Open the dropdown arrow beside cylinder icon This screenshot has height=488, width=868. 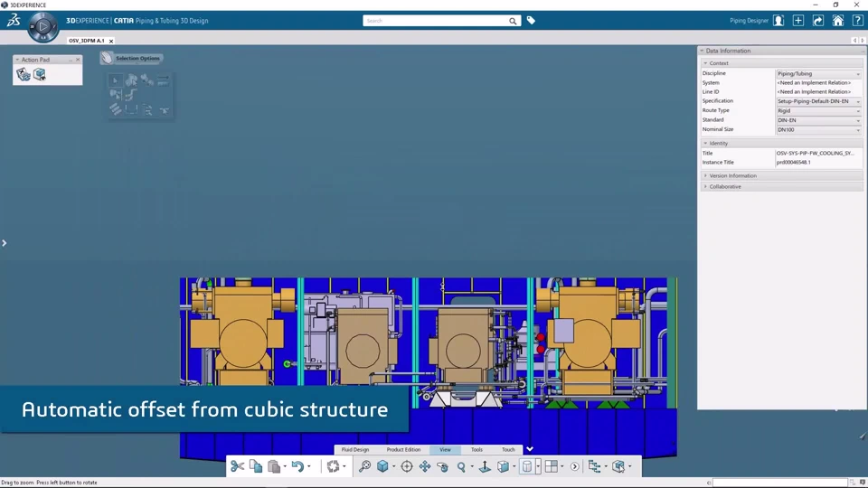(x=537, y=466)
